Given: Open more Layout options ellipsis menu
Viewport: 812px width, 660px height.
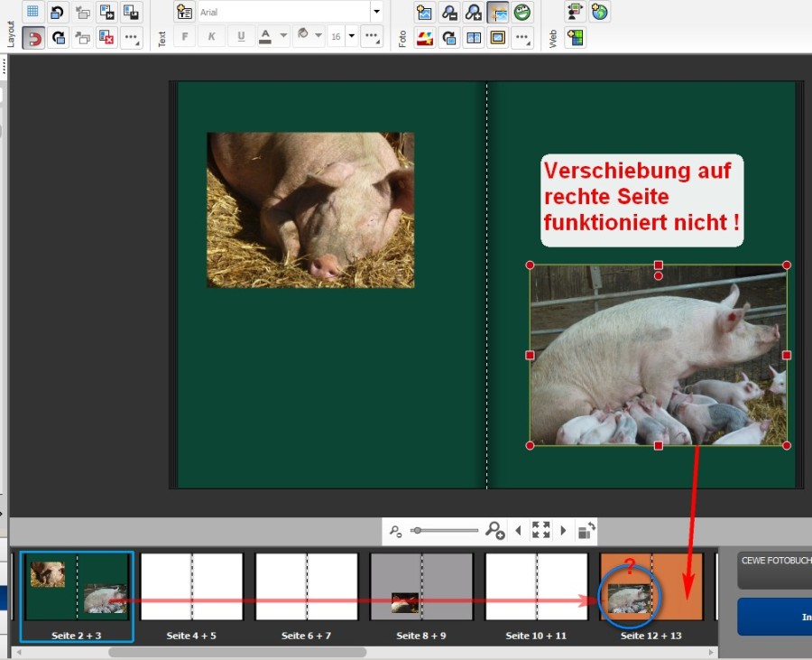Looking at the screenshot, I should coord(131,37).
